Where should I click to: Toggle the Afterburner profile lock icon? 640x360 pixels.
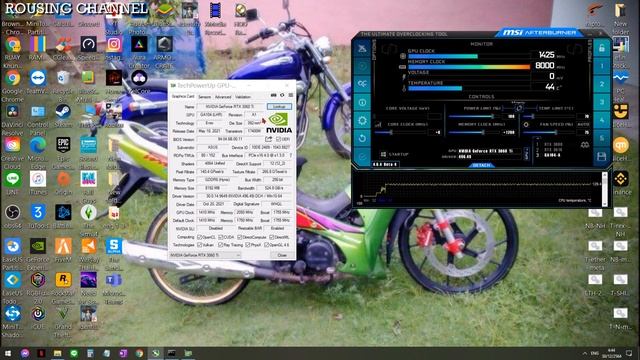pos(602,48)
